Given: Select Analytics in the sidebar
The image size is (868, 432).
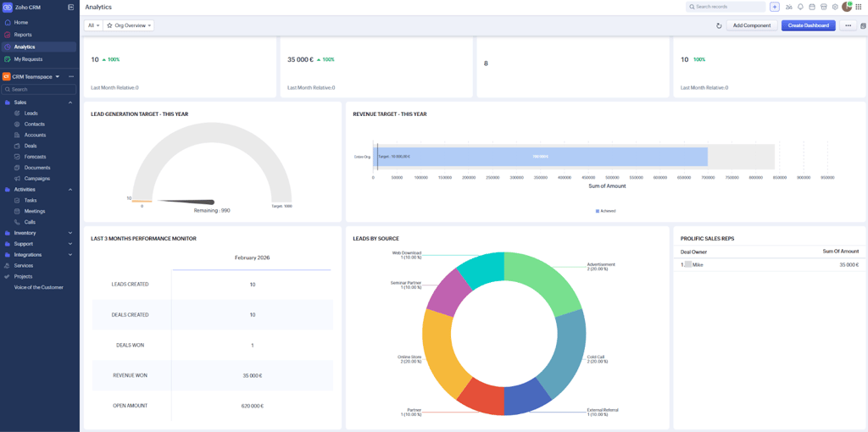Looking at the screenshot, I should tap(39, 47).
